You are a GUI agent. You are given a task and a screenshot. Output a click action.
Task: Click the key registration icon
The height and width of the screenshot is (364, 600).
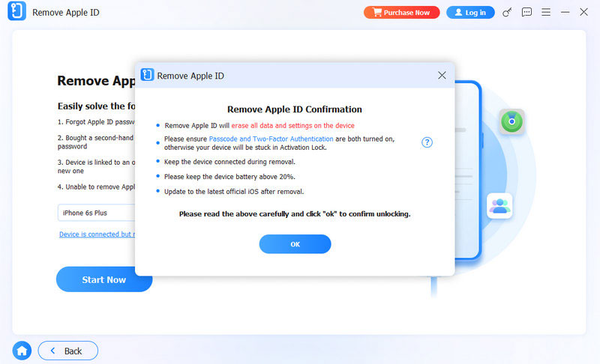point(507,13)
